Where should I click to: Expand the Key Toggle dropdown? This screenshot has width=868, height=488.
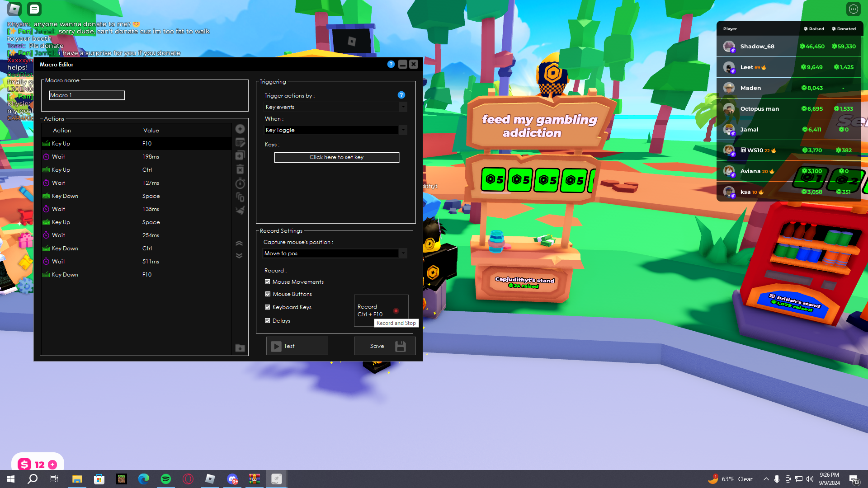point(403,130)
